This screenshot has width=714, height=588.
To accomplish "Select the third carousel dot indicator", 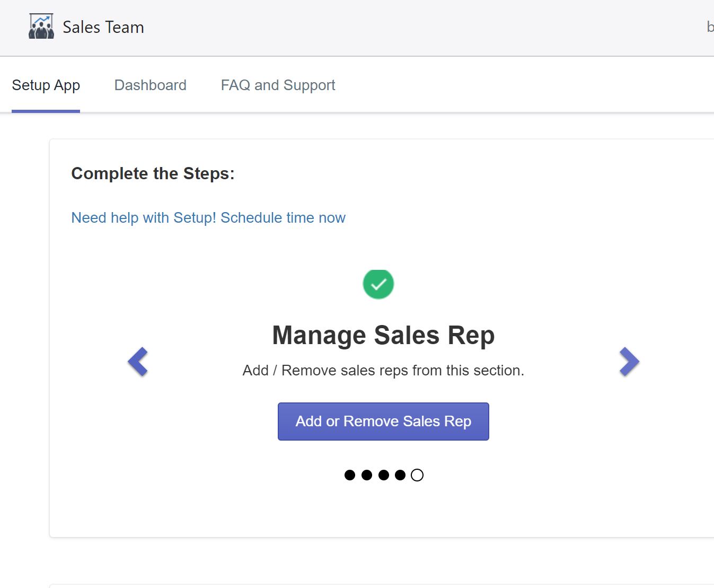I will point(384,475).
